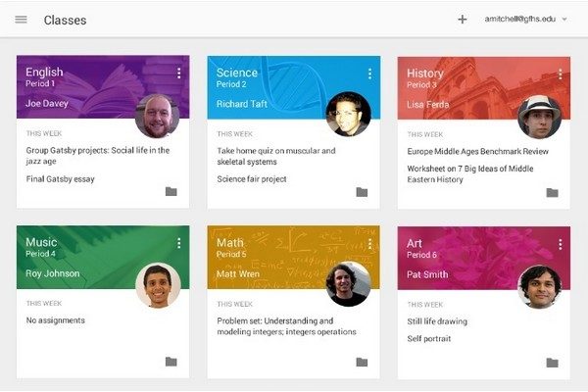The image size is (588, 392).
Task: Open the Science class folder icon
Action: tap(362, 191)
